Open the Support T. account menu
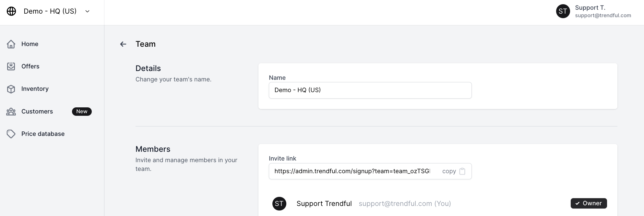The height and width of the screenshot is (216, 644). tap(593, 11)
